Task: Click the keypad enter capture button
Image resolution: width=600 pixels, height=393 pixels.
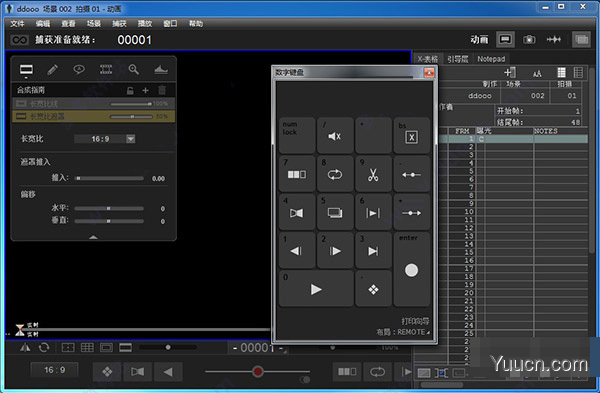Action: [412, 269]
